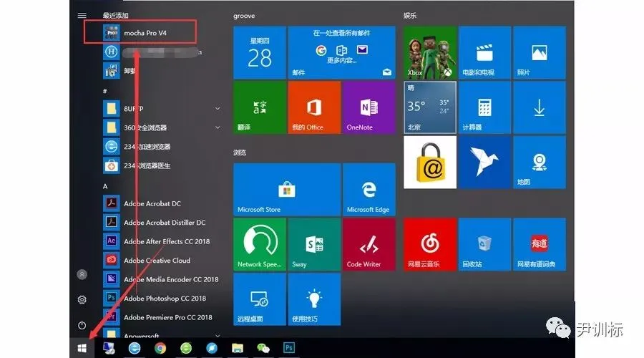
Task: Open 2345加速浏览器 in the app list
Action: (162, 146)
